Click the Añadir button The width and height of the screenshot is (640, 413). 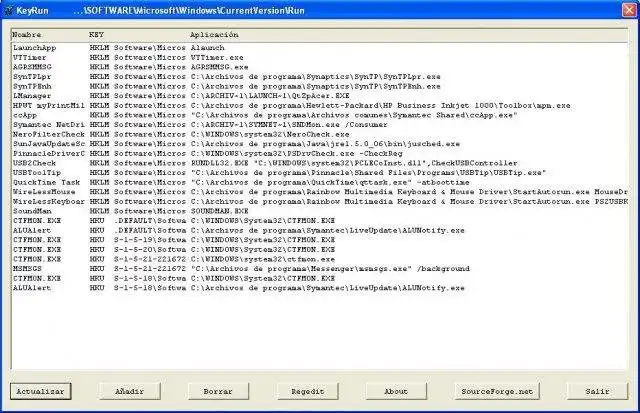[129, 391]
